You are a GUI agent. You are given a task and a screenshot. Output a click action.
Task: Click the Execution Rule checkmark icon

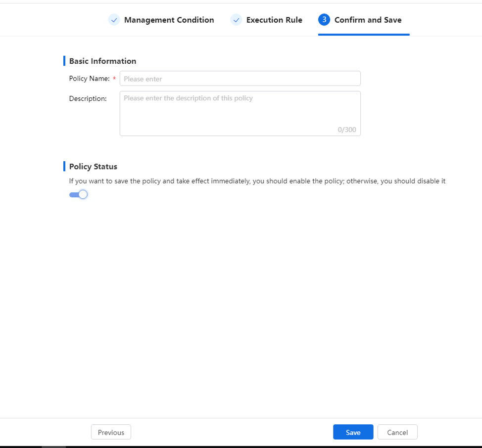pos(236,20)
